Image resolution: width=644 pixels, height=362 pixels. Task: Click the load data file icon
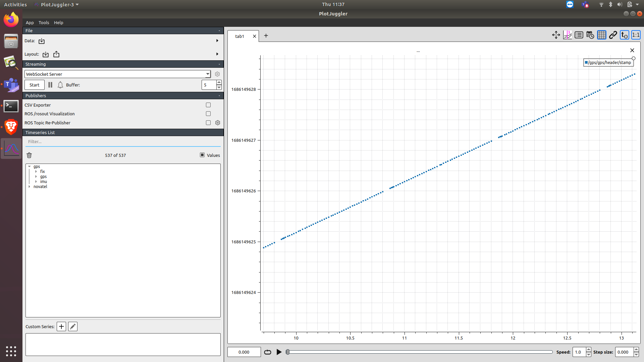click(x=42, y=41)
